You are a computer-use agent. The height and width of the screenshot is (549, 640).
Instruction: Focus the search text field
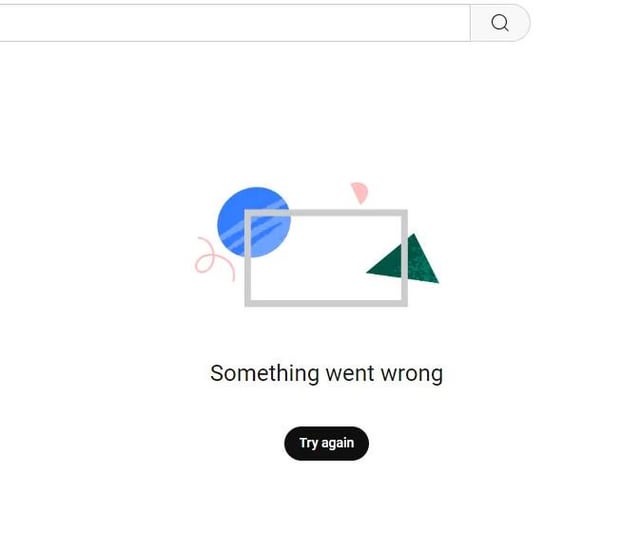pos(230,23)
